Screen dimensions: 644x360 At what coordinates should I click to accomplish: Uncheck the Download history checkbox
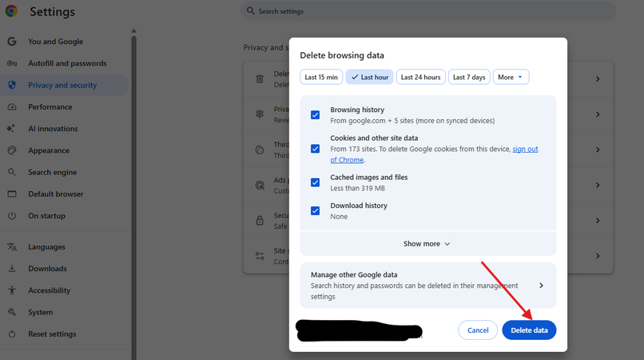[x=315, y=210]
